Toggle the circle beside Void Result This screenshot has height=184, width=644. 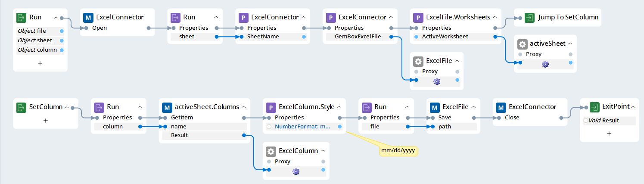[x=586, y=121]
